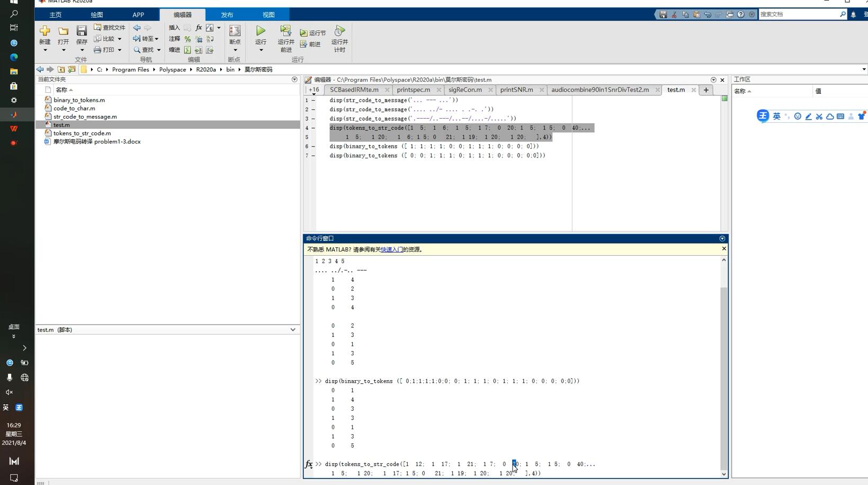Open the 比较 (Compare) dropdown arrow

point(120,39)
